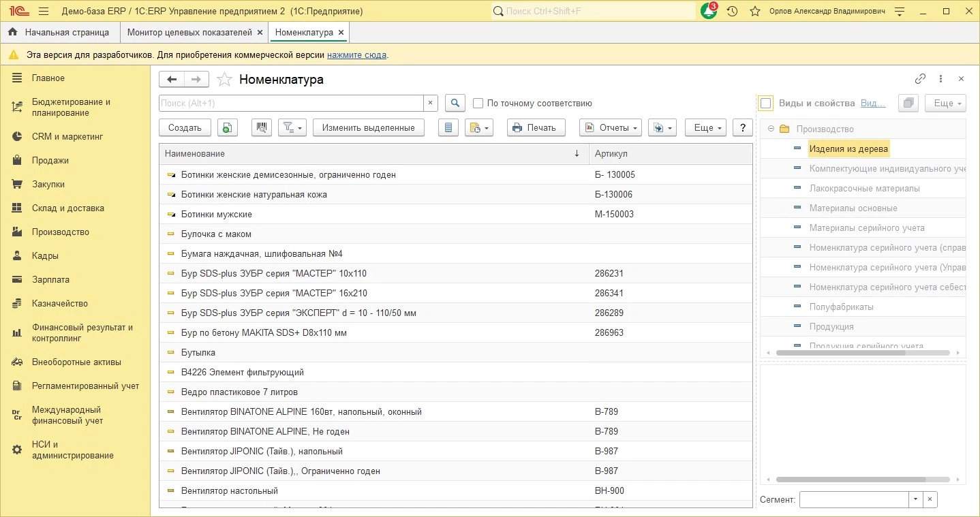Click the magnifier search button
The height and width of the screenshot is (517, 980).
click(x=455, y=104)
